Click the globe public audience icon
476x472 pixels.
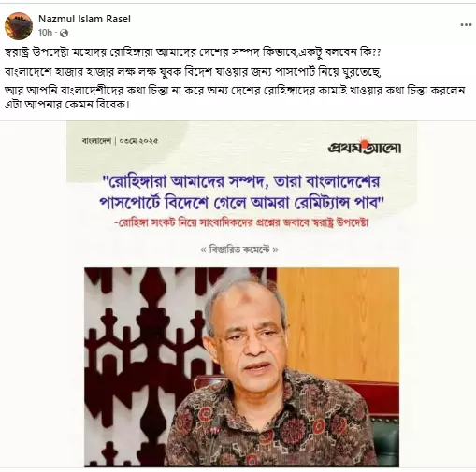pos(64,33)
